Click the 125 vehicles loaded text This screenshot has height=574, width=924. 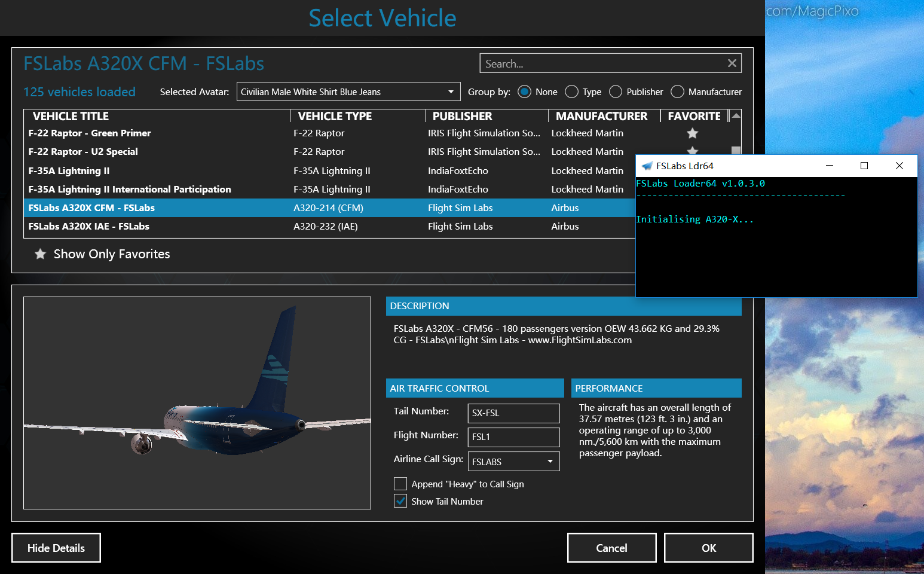[79, 91]
